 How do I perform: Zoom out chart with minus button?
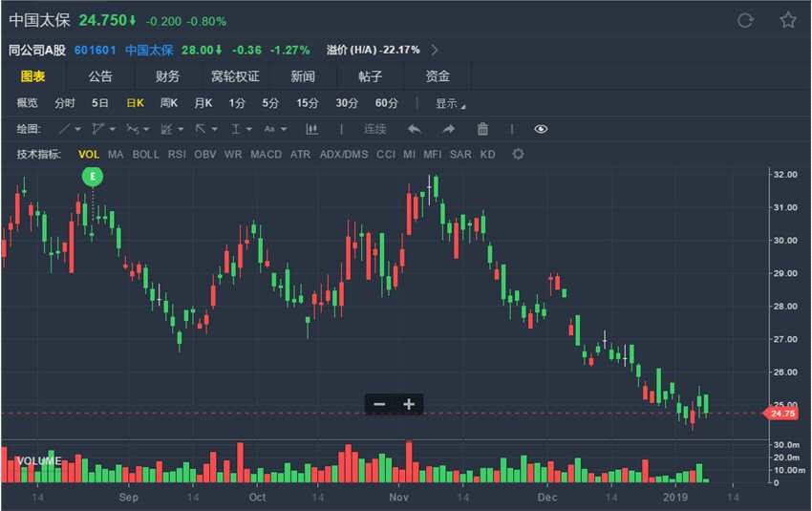tap(379, 404)
